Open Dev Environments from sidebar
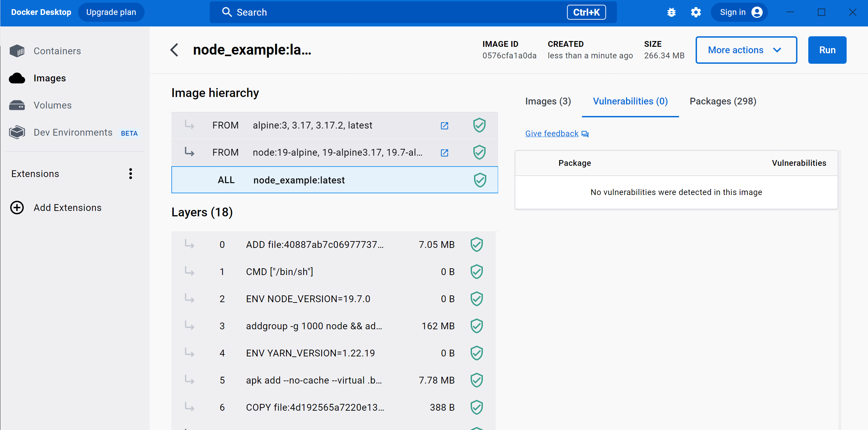Viewport: 868px width, 430px height. tap(73, 132)
